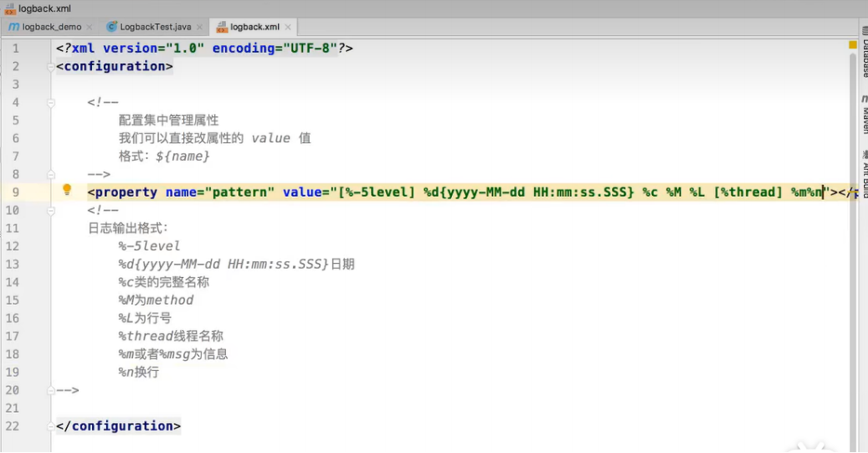Image resolution: width=868 pixels, height=453 pixels.
Task: Click line number 1 in gutter
Action: click(x=16, y=49)
